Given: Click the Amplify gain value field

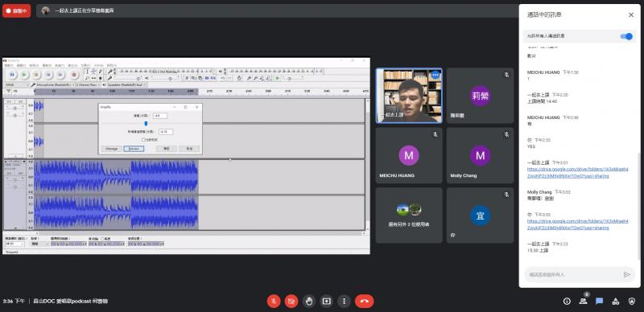Looking at the screenshot, I should click(x=160, y=116).
